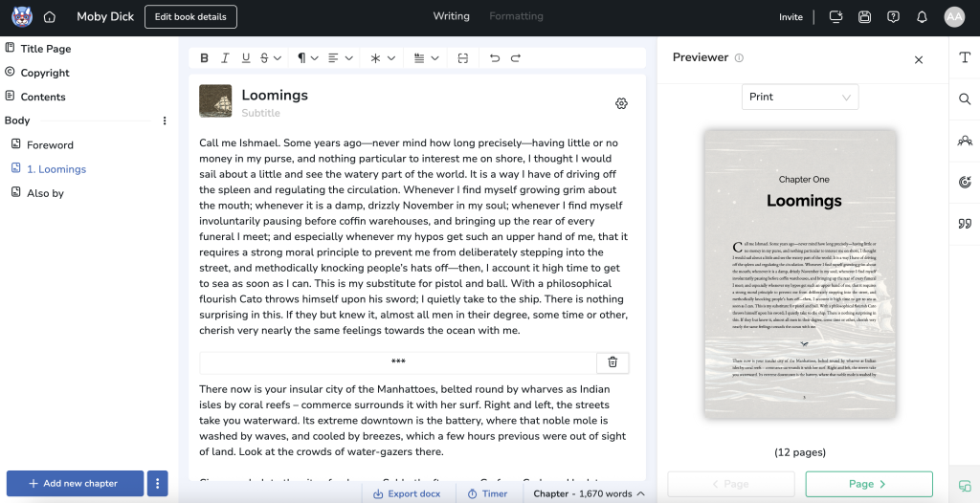Toggle bold formatting in the editor toolbar
This screenshot has height=503, width=980.
204,58
